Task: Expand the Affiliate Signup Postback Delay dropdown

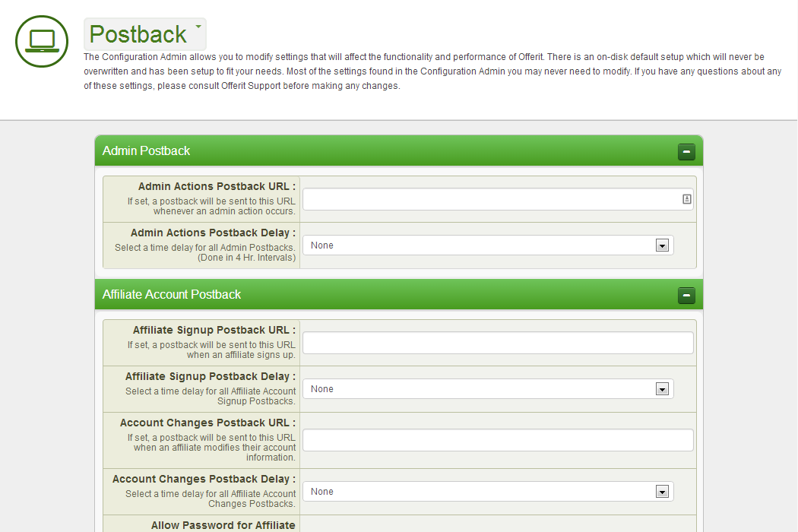Action: pos(488,389)
